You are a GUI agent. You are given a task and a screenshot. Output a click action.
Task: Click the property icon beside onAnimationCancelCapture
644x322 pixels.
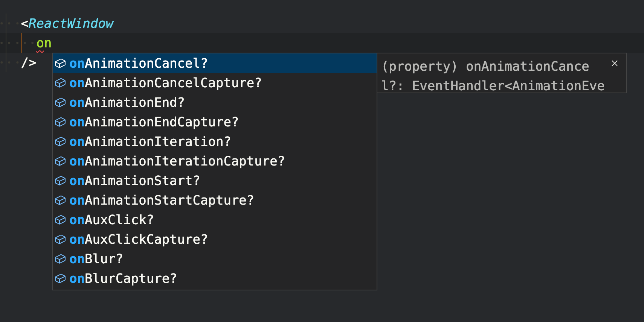pos(60,83)
